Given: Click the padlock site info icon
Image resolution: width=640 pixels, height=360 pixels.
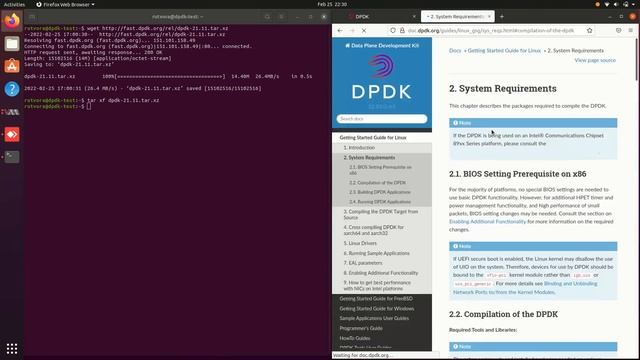Looking at the screenshot, I should pos(402,31).
